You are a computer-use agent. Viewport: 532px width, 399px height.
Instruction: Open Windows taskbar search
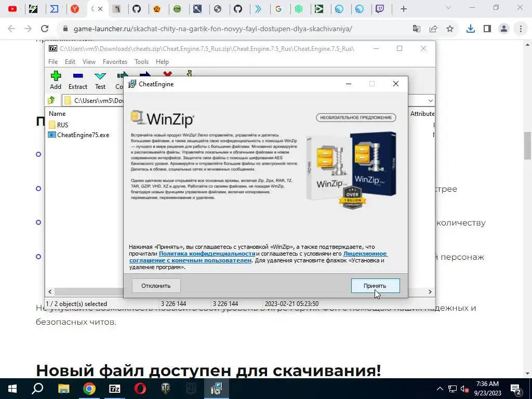click(x=37, y=389)
